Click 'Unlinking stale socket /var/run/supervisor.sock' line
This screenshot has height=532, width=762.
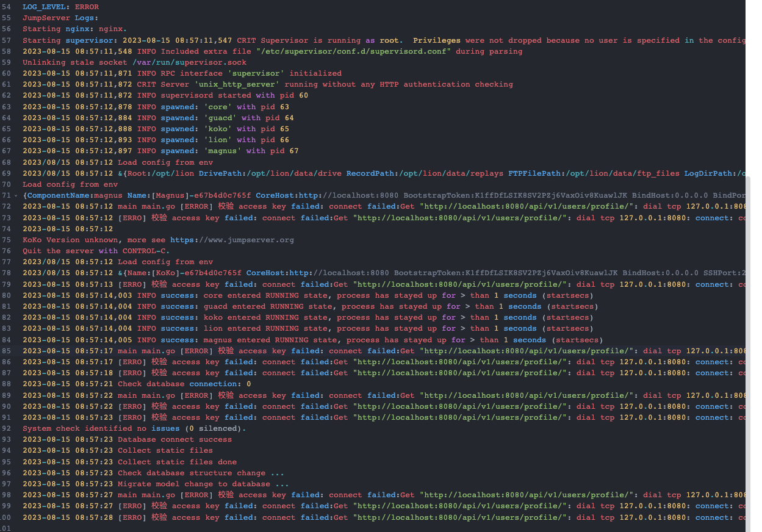pos(134,62)
